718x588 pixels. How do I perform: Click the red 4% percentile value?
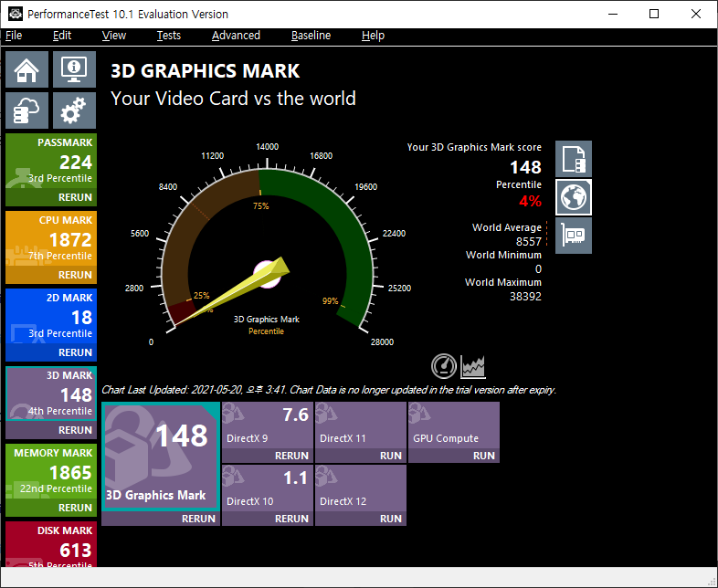click(x=530, y=201)
